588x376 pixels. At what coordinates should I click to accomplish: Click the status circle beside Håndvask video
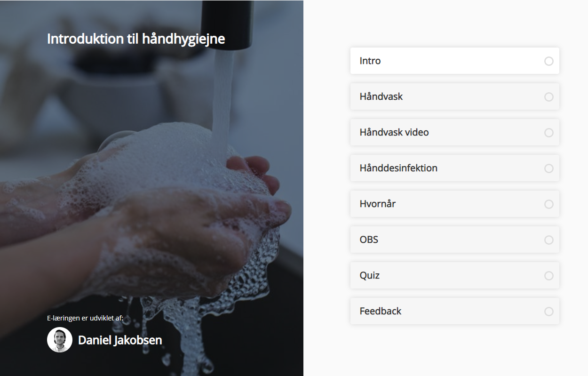pos(549,133)
